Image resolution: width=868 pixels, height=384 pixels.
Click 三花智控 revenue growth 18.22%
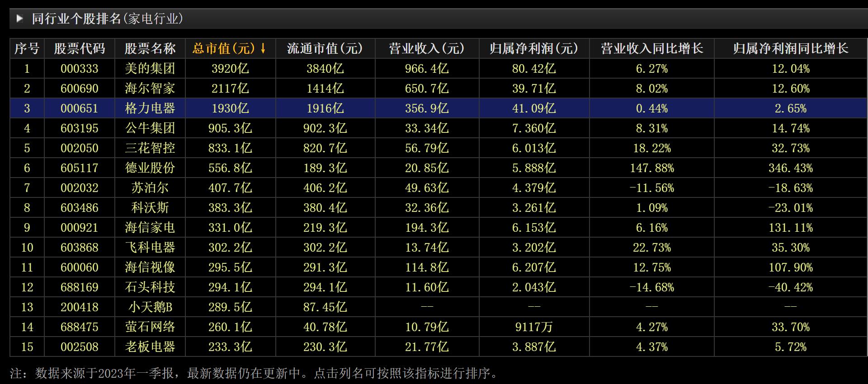coord(652,148)
